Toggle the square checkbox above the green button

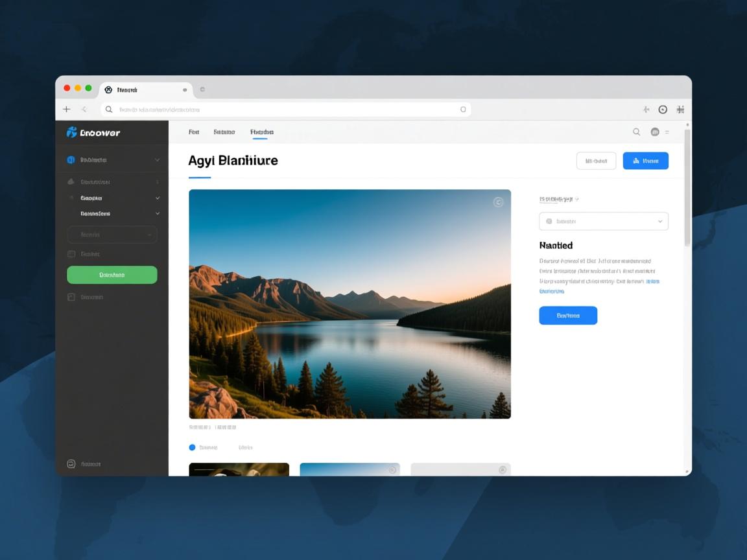pos(71,254)
